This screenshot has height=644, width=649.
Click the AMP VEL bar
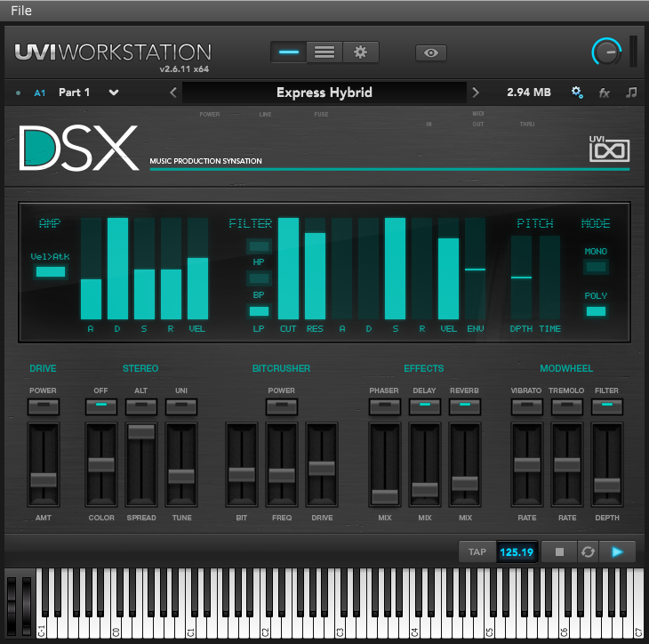pyautogui.click(x=197, y=269)
